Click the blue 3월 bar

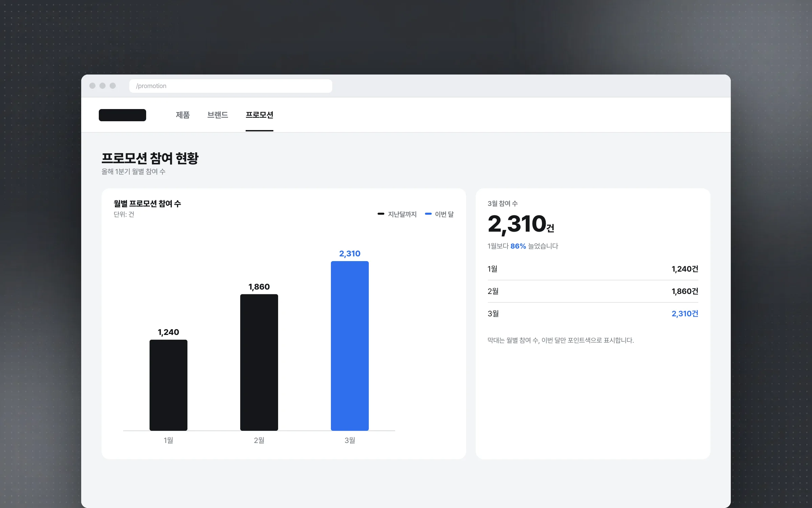click(350, 346)
